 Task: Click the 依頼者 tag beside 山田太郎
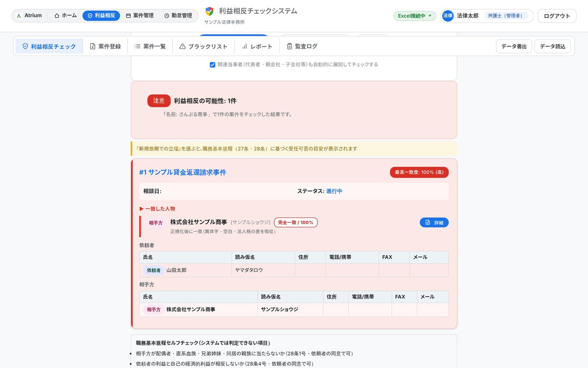(153, 270)
